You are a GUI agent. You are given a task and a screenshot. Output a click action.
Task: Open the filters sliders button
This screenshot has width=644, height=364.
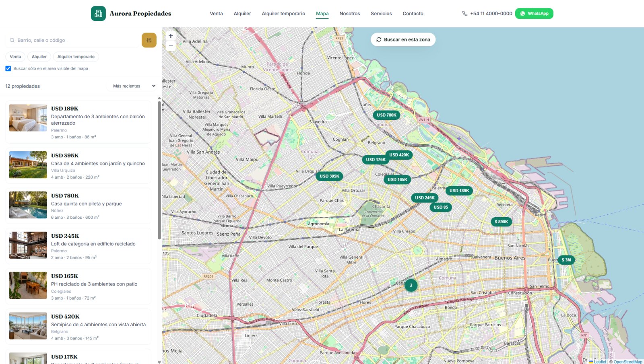(149, 40)
